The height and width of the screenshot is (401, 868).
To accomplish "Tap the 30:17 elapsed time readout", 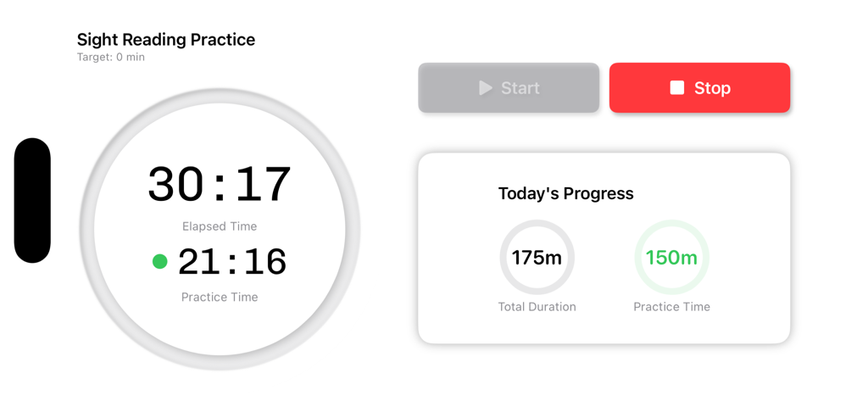I will pyautogui.click(x=220, y=184).
